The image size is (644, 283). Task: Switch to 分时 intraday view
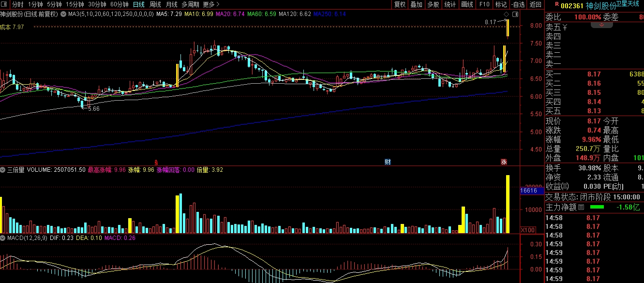tap(17, 4)
